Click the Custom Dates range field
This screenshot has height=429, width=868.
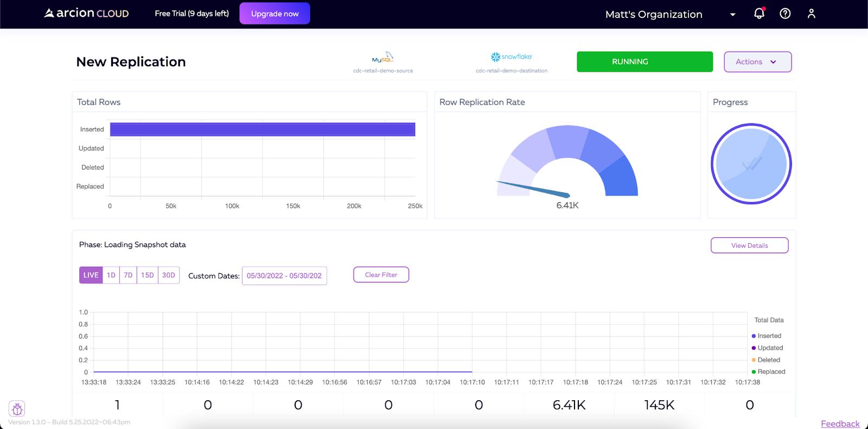(284, 276)
